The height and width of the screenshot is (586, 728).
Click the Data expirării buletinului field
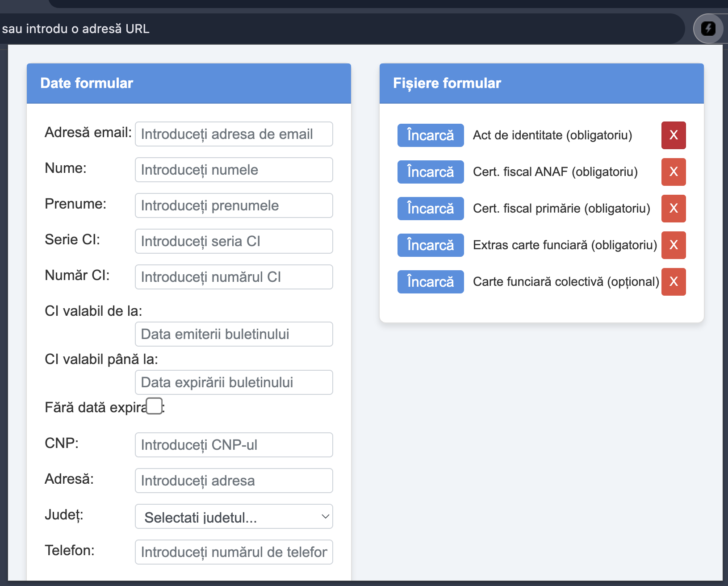click(234, 382)
